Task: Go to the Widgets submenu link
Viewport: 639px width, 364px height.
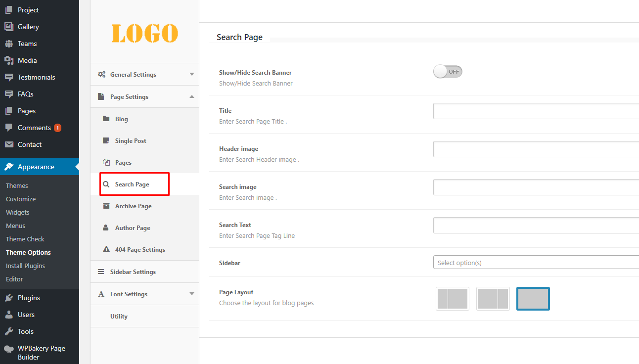Action: [18, 212]
